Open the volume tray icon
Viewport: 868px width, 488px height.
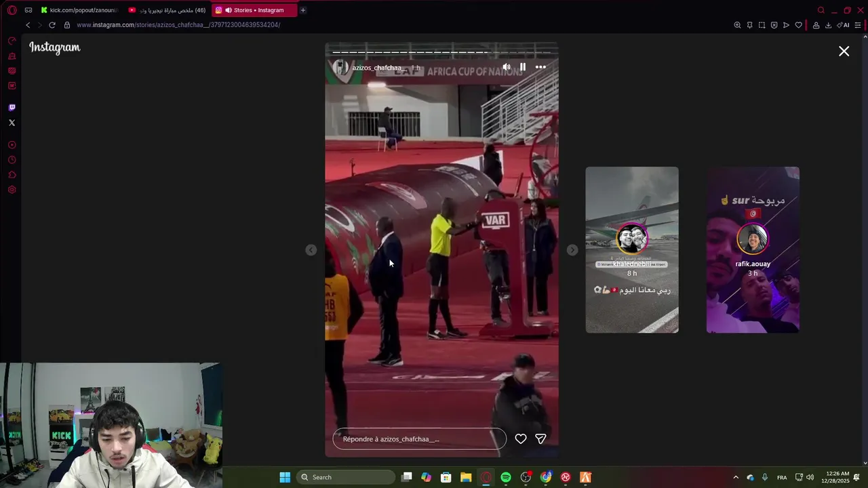pos(810,477)
